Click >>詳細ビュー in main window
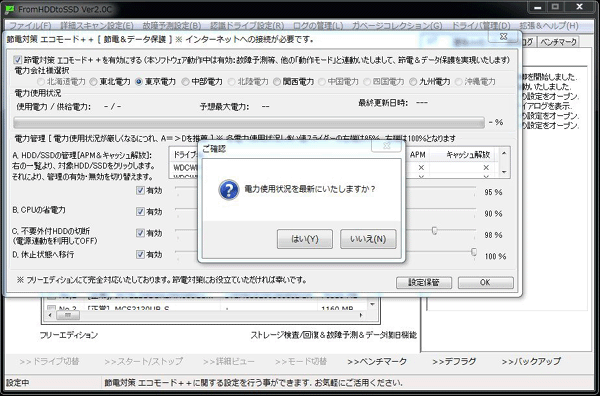 [x=229, y=362]
